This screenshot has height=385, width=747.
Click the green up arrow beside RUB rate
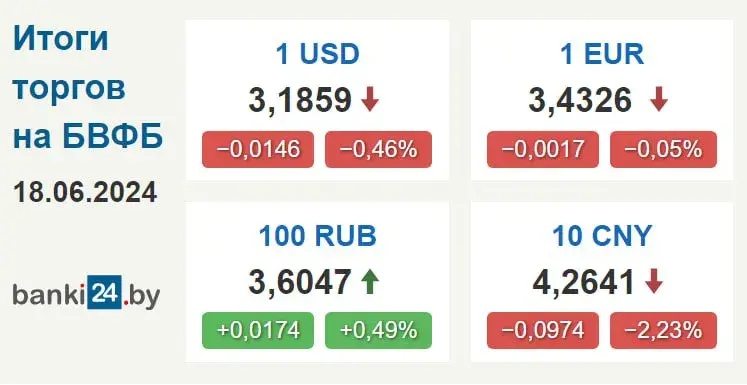[370, 282]
